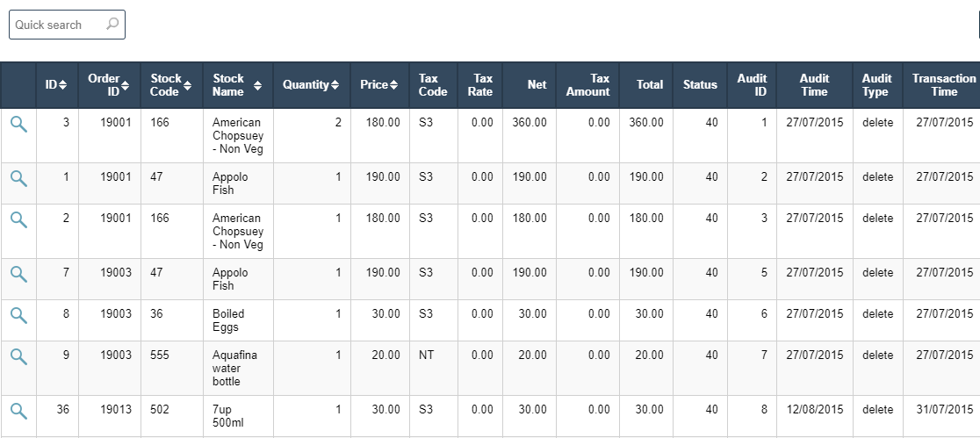Sort rows by Price column
Image resolution: width=980 pixels, height=438 pixels.
379,85
